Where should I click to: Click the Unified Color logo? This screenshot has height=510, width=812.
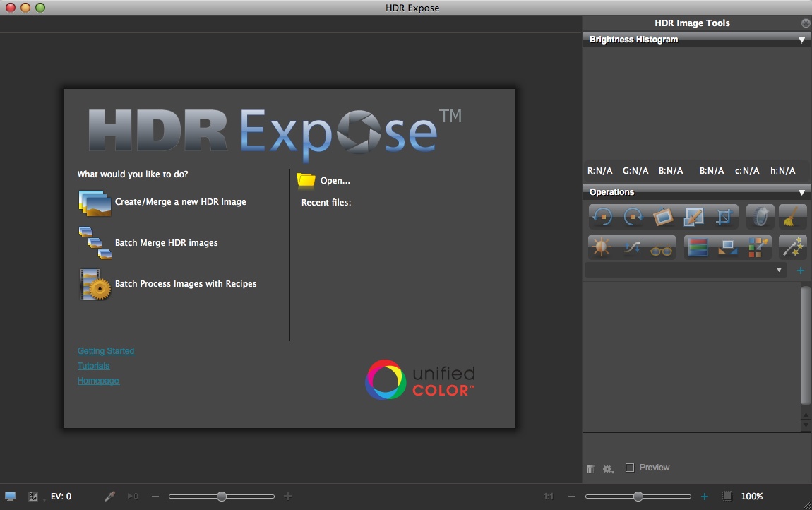click(x=420, y=380)
